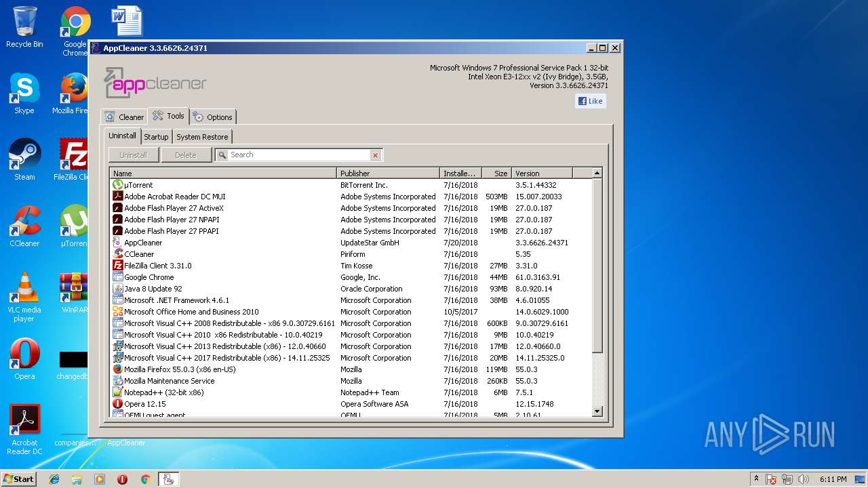Image resolution: width=868 pixels, height=488 pixels.
Task: Clear the search box with the red X
Action: coord(375,155)
